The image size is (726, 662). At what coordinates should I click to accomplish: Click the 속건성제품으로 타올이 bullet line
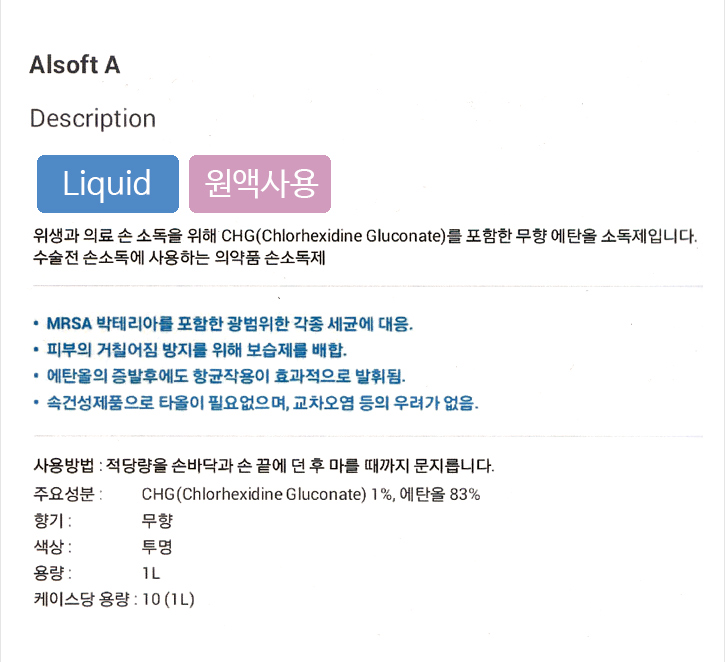pos(256,403)
